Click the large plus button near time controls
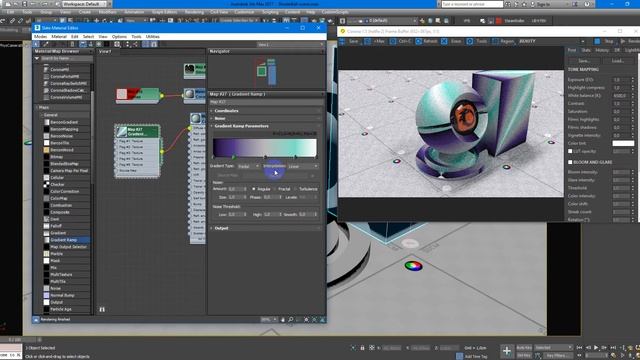 pos(507,351)
